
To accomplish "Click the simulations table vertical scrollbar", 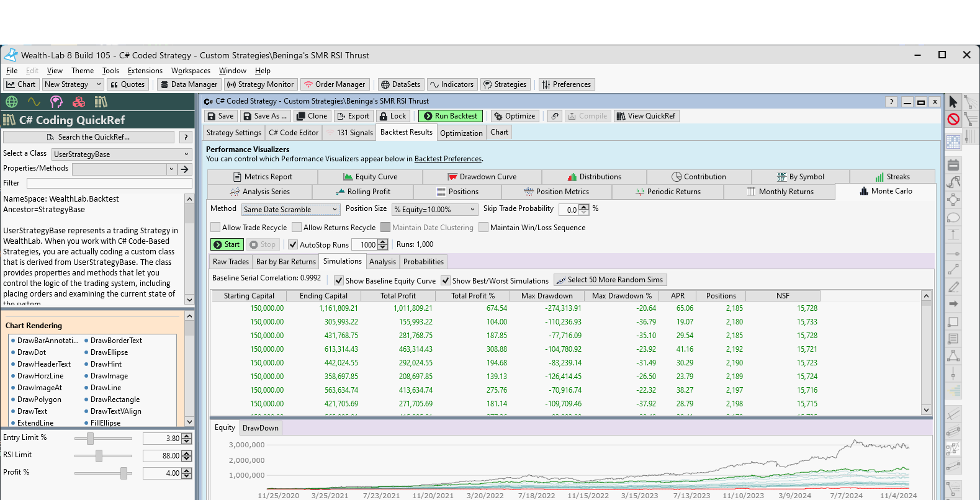I will point(926,353).
